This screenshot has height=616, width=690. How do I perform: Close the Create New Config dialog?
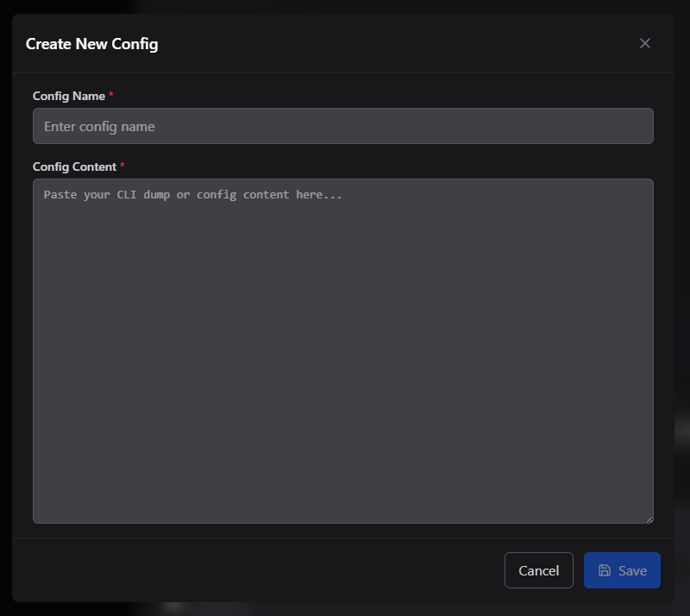click(x=644, y=43)
